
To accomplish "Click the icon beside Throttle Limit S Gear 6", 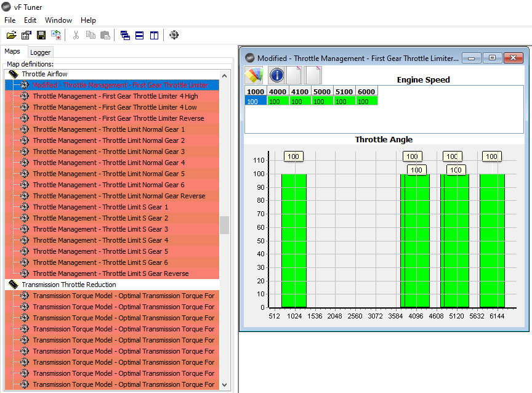I will coord(25,262).
